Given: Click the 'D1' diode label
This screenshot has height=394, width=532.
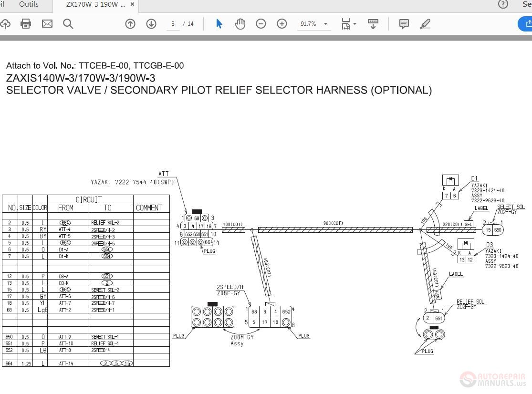Looking at the screenshot, I should (x=474, y=178).
